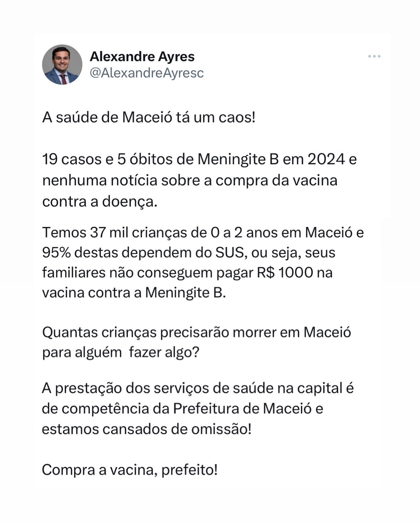The width and height of the screenshot is (420, 525).
Task: Click the amount "R$ 1000"
Action: 285,273
